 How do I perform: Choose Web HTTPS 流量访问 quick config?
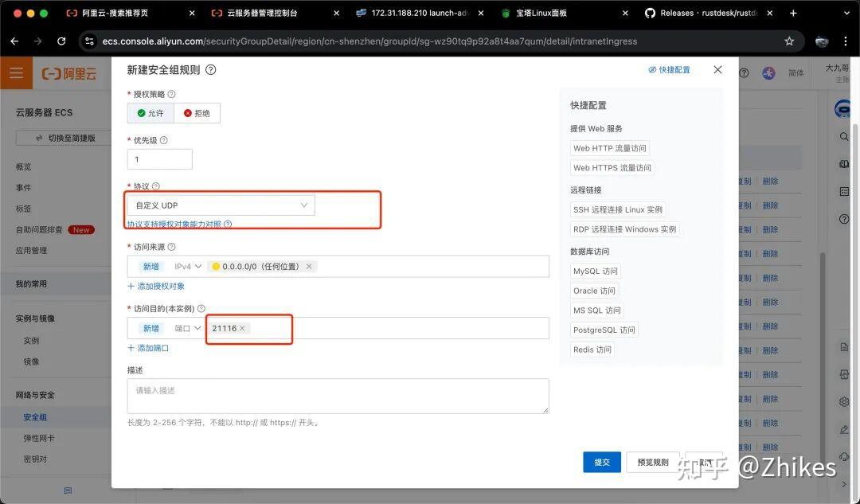pos(612,168)
